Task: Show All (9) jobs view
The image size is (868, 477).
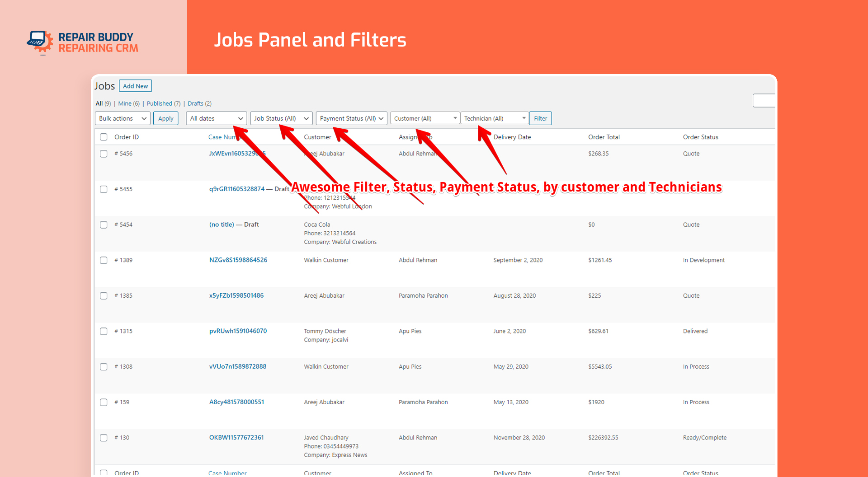Action: 103,103
